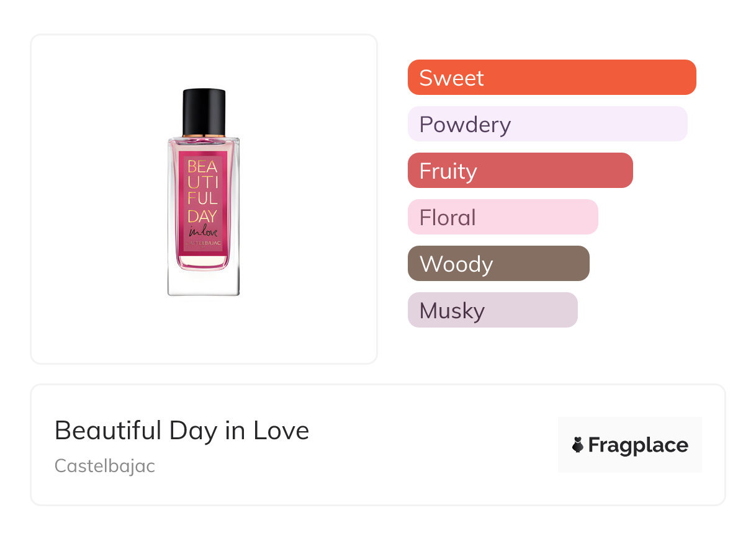Click the gold UTI line on the bottle

coord(202,182)
